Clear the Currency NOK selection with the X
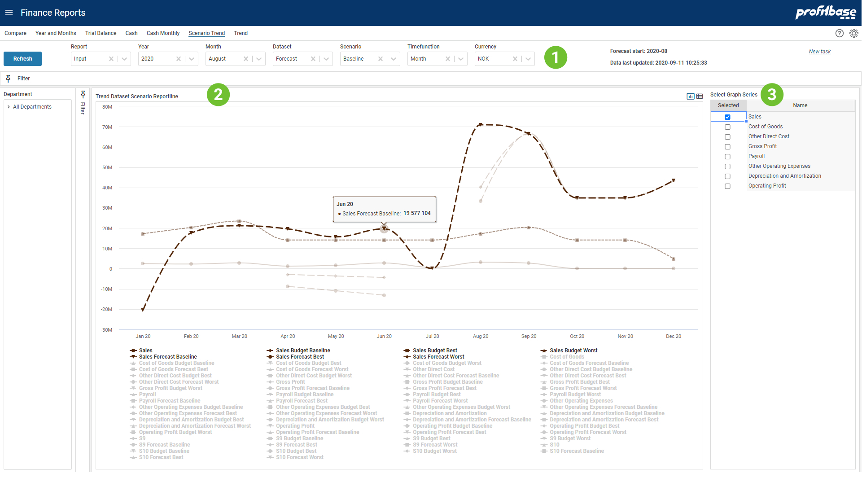Image resolution: width=862 pixels, height=504 pixels. tap(515, 59)
